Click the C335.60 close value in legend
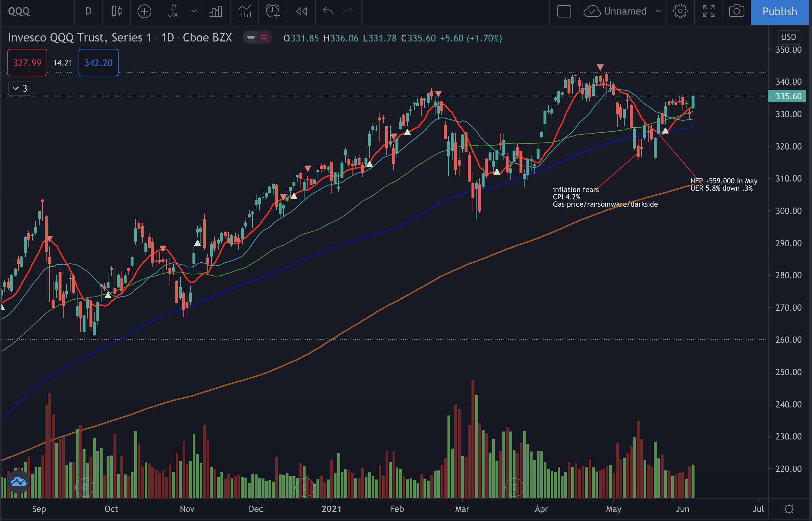Screen dimensions: 812x521 (x=418, y=38)
